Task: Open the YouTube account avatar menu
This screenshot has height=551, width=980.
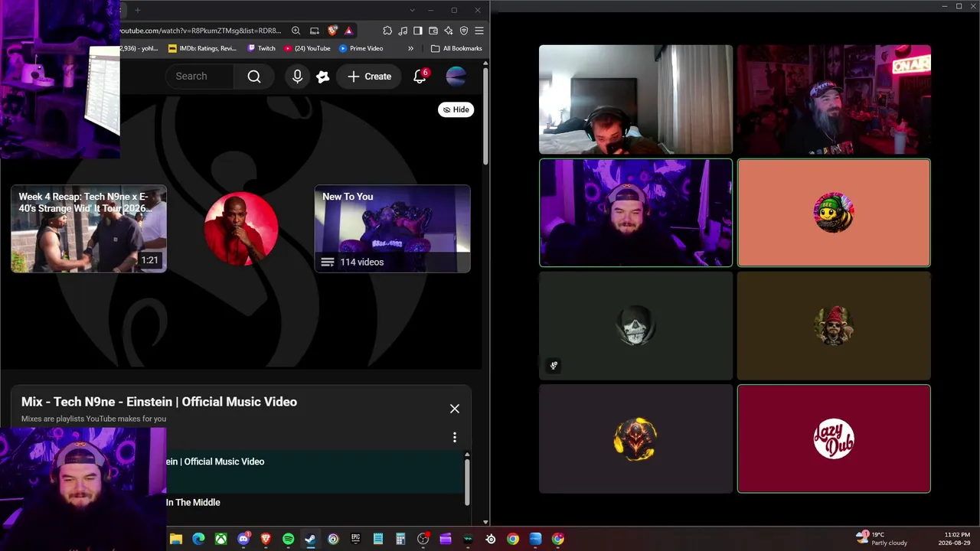Action: click(456, 77)
